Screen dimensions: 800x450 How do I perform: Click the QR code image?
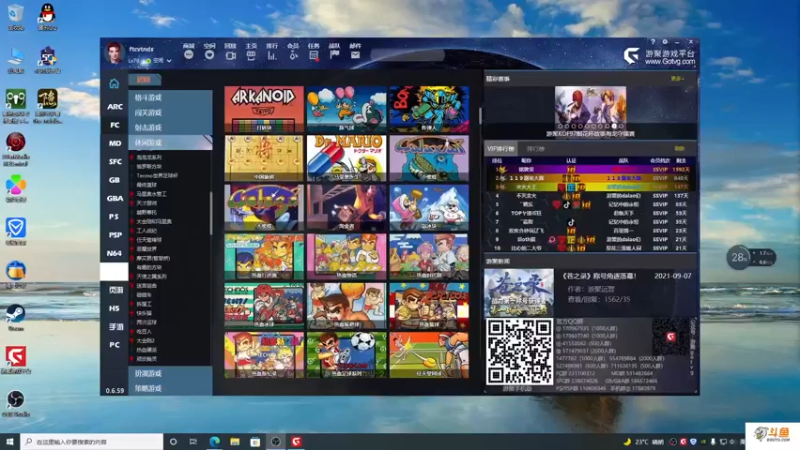click(x=519, y=351)
